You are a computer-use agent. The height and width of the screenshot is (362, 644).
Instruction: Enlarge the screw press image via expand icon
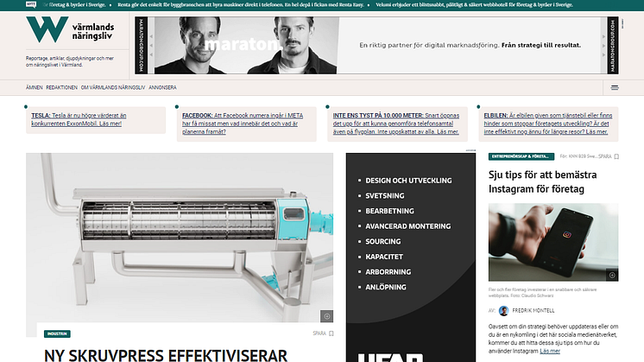click(x=327, y=315)
